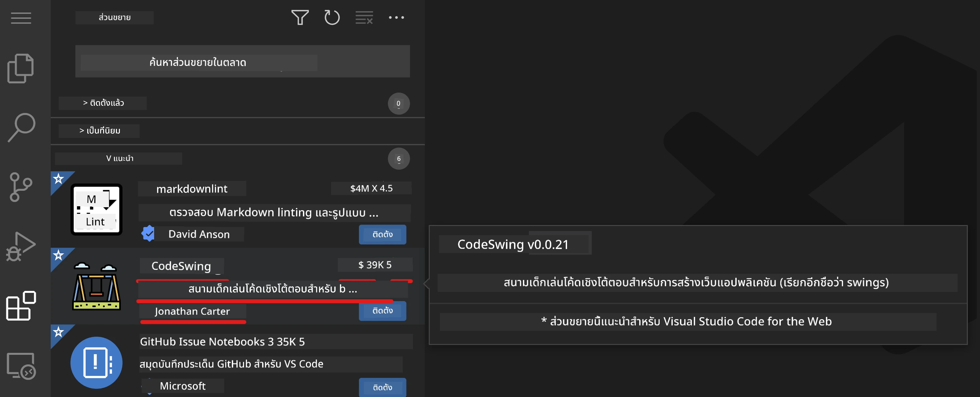
Task: Click the GitHub Issue Notebooks icon
Action: click(96, 362)
